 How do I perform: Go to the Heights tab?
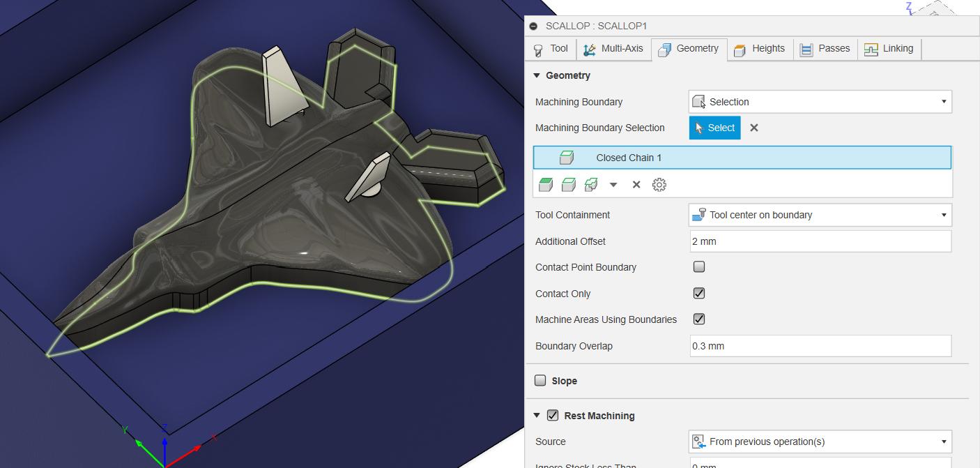(760, 49)
